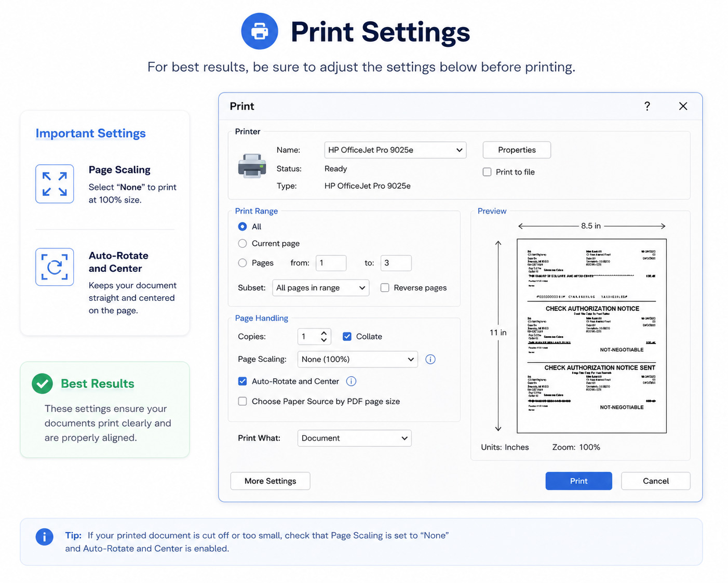The width and height of the screenshot is (728, 583).
Task: Click the More Settings button
Action: [x=270, y=481]
